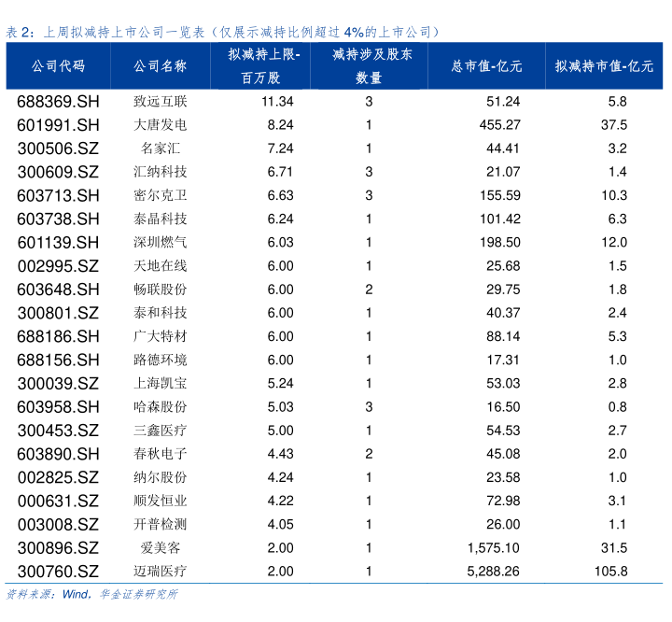
Task: Click the market value 16.50
Action: pos(503,406)
